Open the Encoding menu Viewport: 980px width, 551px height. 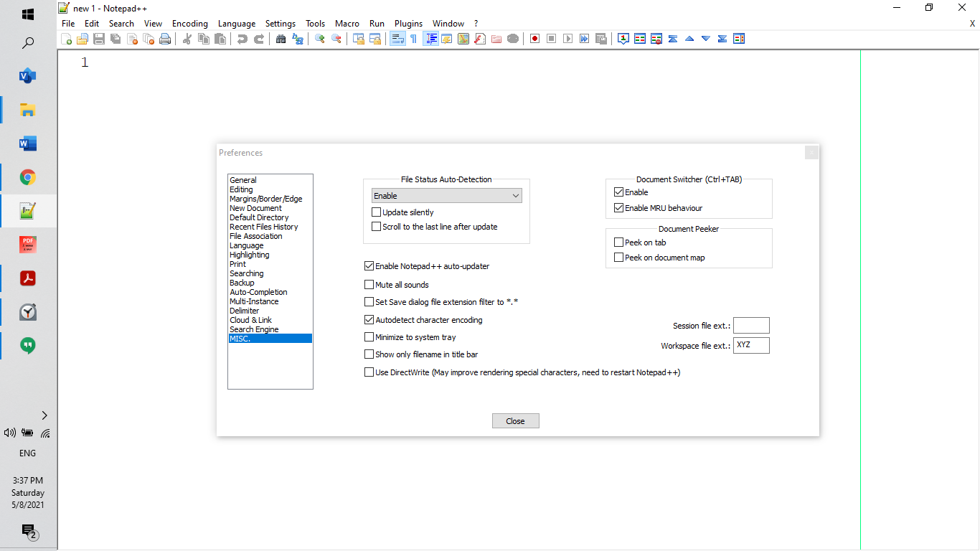(190, 24)
